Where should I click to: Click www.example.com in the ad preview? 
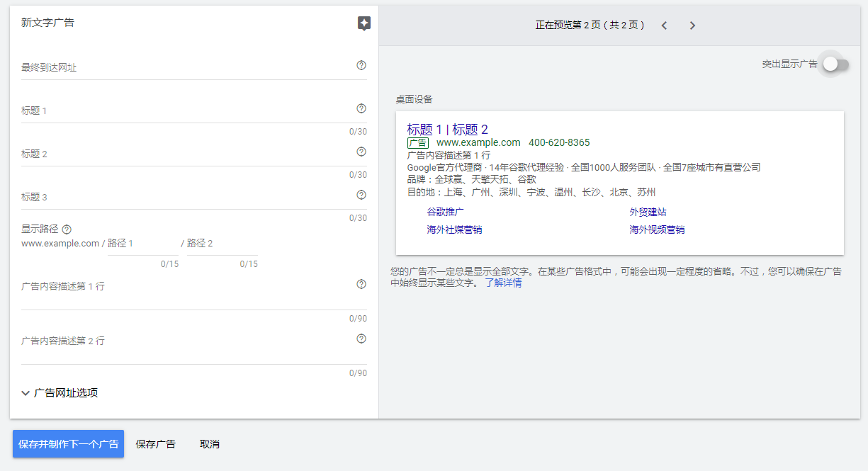[478, 142]
